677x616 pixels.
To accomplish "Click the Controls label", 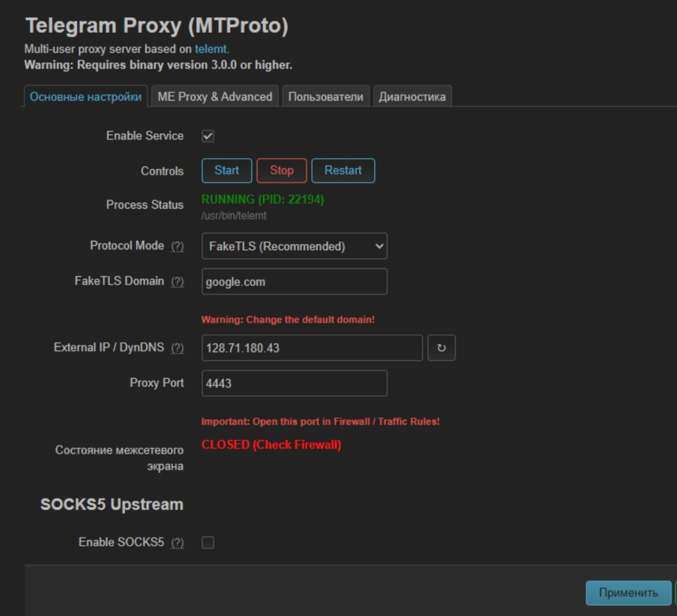I will [162, 171].
